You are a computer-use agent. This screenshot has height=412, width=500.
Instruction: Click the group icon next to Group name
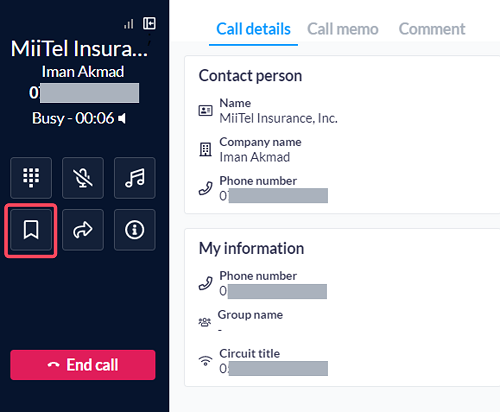click(205, 322)
